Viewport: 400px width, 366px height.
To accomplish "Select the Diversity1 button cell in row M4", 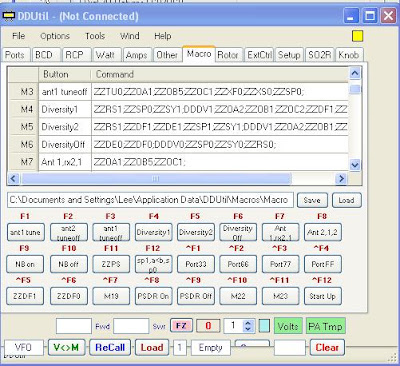I will pyautogui.click(x=65, y=109).
